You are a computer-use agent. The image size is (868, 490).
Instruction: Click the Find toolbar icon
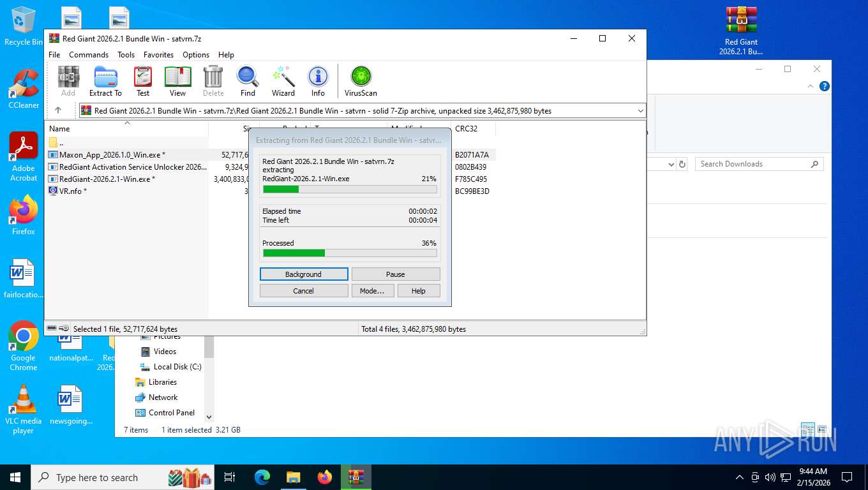point(248,81)
